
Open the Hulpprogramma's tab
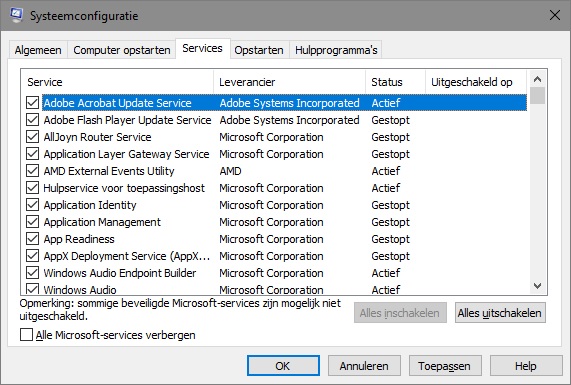336,50
